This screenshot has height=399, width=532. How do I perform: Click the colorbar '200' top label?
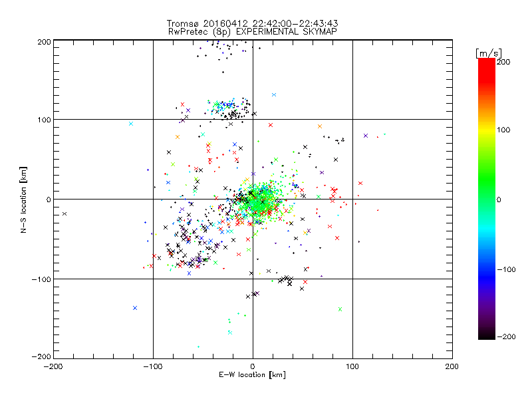point(503,62)
